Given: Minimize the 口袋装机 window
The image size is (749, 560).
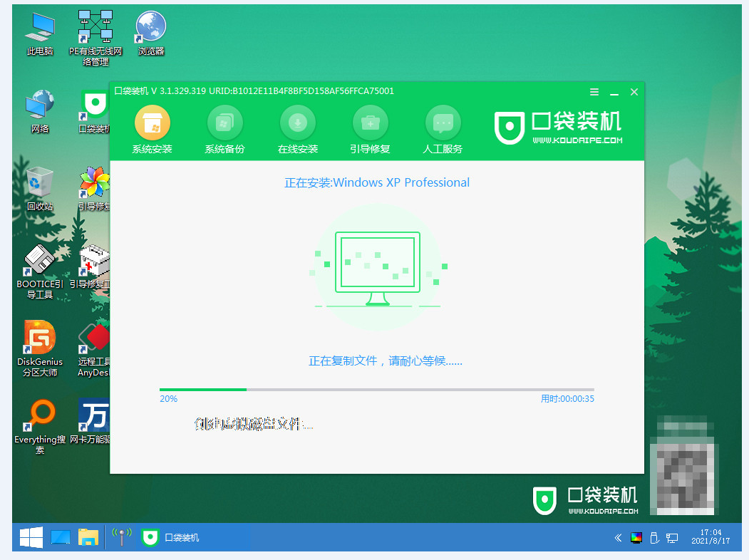Looking at the screenshot, I should tap(614, 92).
